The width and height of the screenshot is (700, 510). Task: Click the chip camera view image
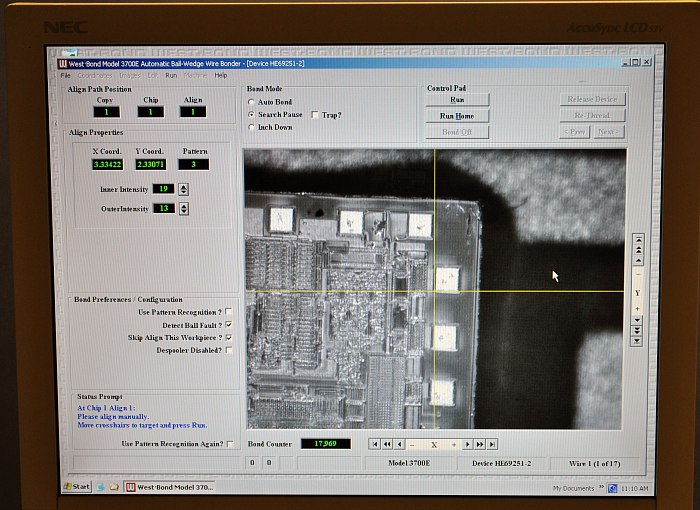(434, 289)
